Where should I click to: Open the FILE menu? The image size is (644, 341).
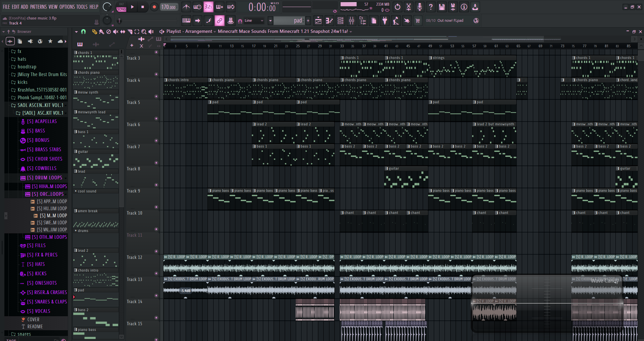[x=6, y=7]
